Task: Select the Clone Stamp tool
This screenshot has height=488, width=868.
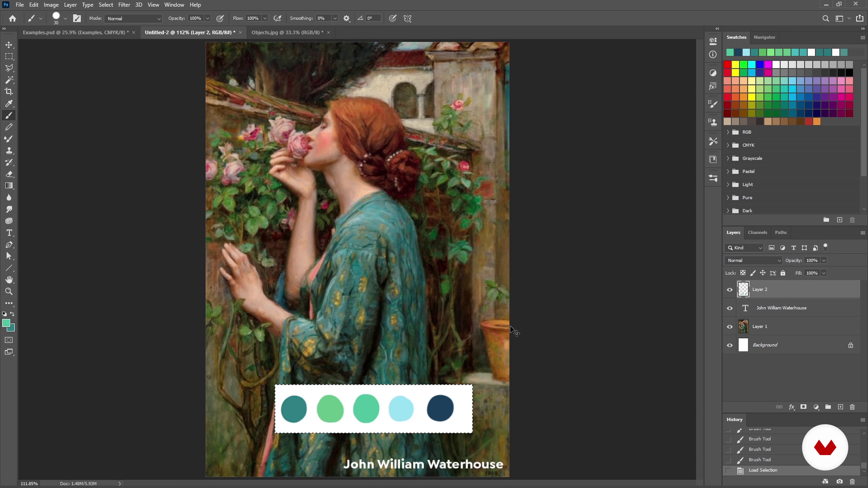Action: [x=9, y=150]
